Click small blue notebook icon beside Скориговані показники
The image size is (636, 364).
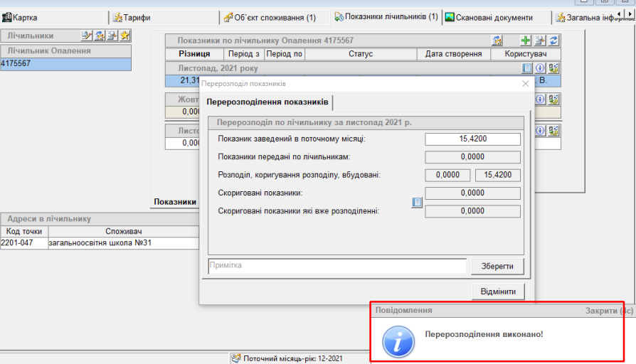coord(417,203)
